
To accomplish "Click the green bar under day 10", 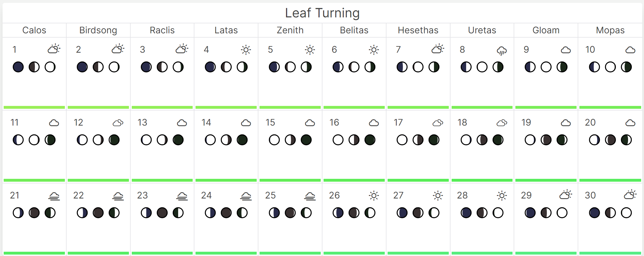I will click(610, 107).
